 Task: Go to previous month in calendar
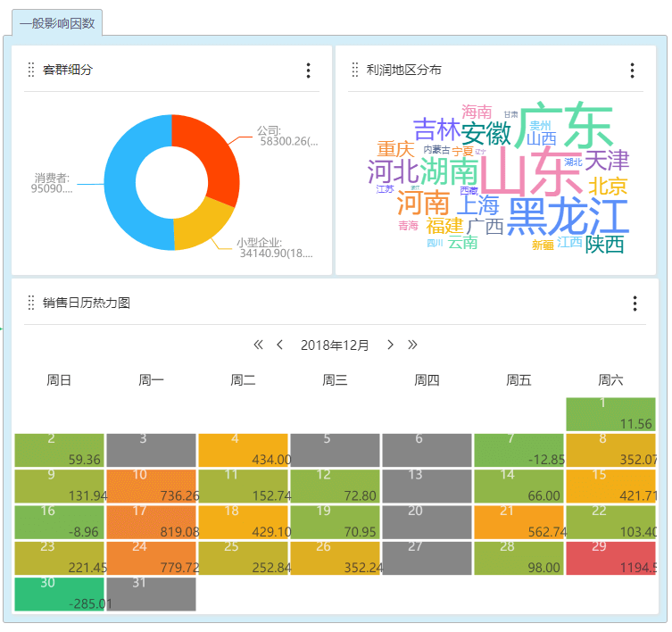(280, 345)
